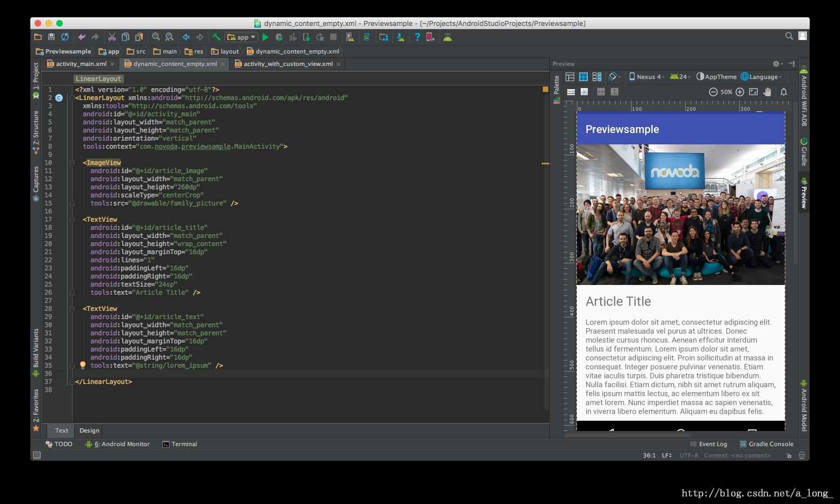Click the green hammer Make Project icon

tap(216, 37)
